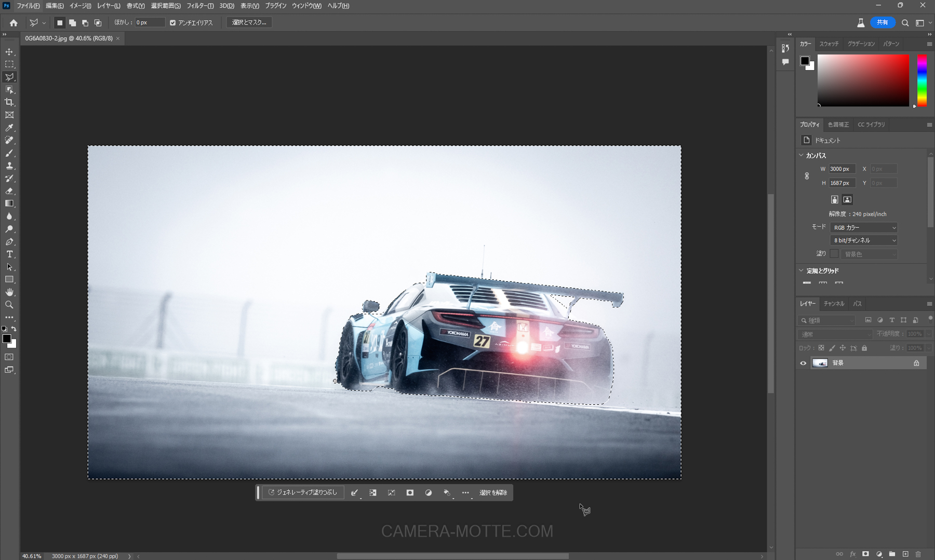This screenshot has width=935, height=560.
Task: Toggle the アンチエイリアス checkbox
Action: (173, 23)
